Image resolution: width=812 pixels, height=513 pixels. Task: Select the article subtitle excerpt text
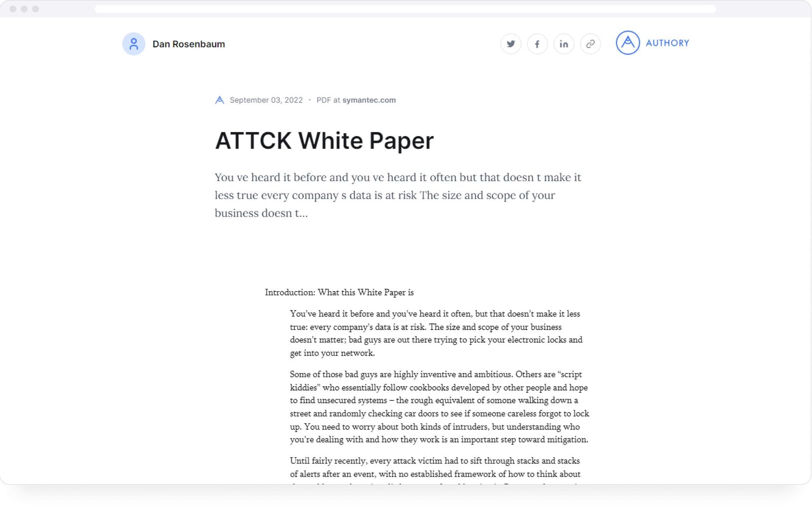click(x=397, y=195)
